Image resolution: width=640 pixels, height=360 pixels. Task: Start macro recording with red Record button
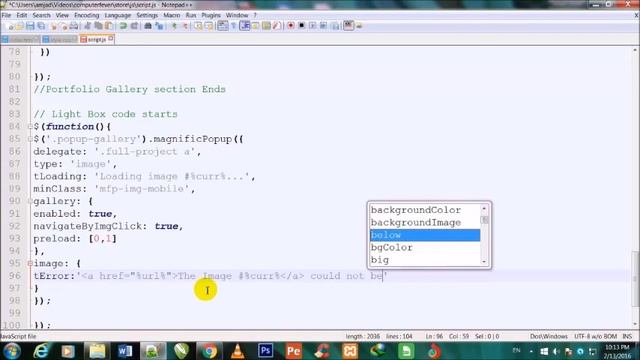pos(291,26)
